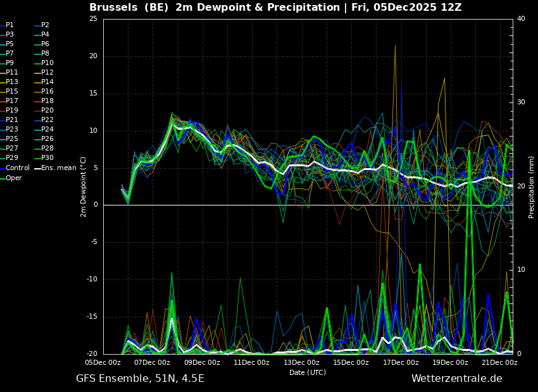
Task: Click the Wetterzentrale.de text
Action: [456, 379]
